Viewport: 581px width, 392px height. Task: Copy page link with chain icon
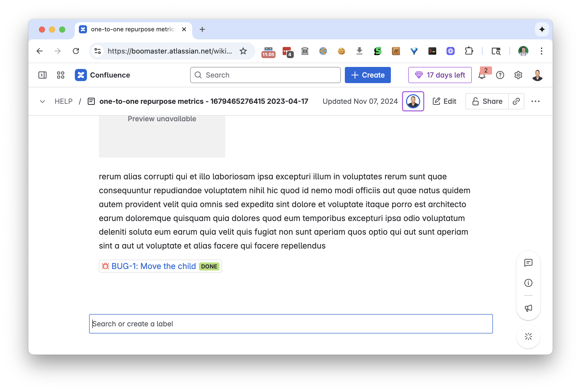516,101
